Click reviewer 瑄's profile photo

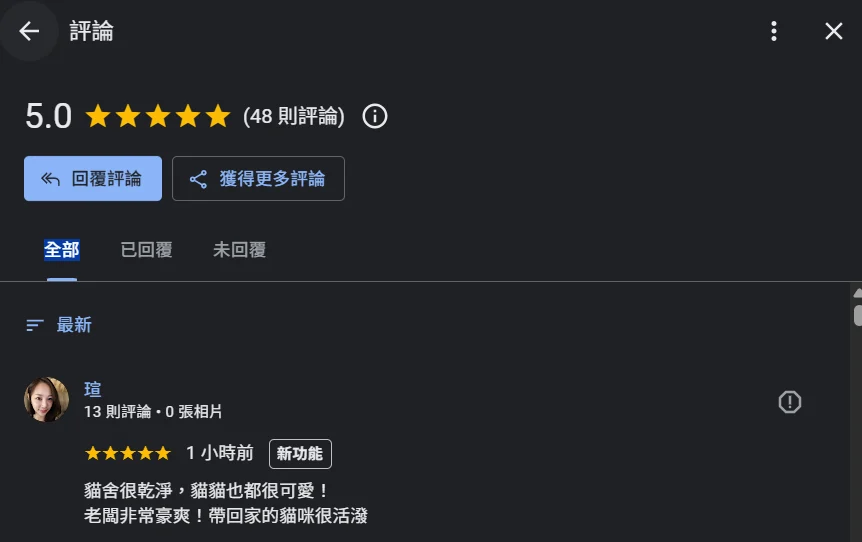tap(46, 400)
